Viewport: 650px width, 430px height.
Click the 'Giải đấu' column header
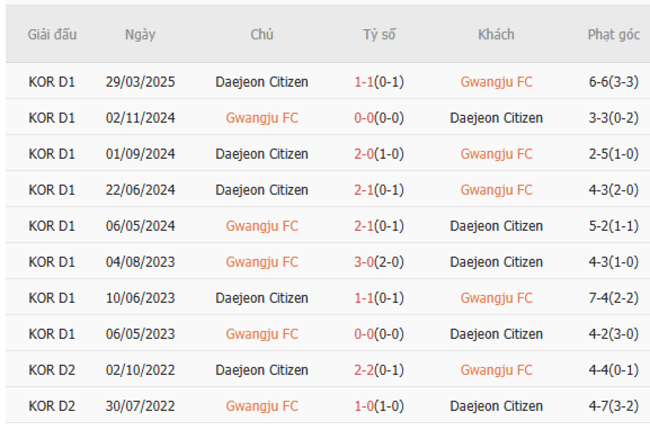(52, 34)
